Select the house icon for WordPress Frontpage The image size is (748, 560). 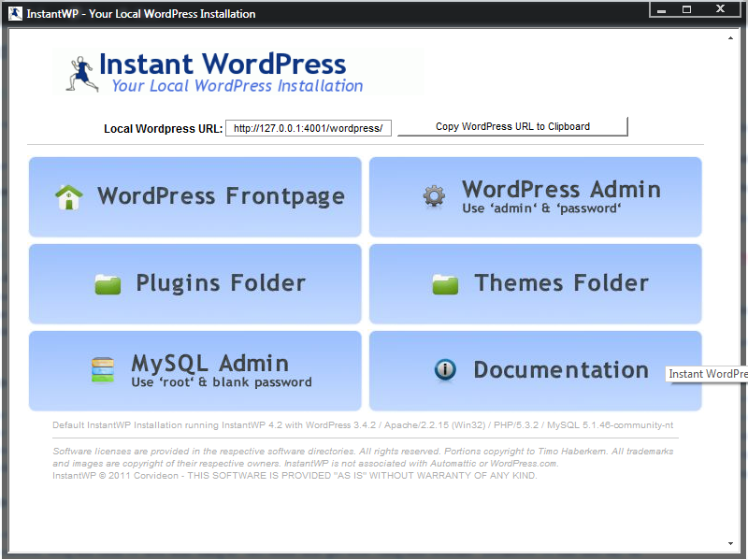pos(69,196)
